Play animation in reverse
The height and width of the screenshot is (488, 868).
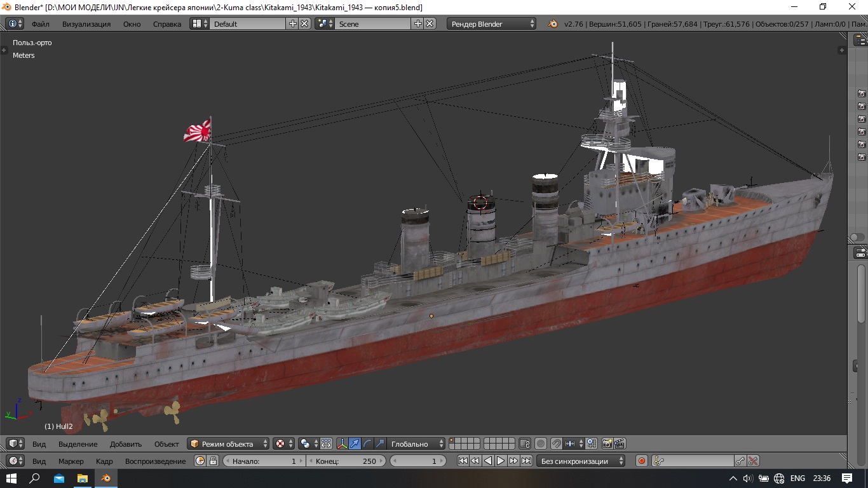pos(488,461)
